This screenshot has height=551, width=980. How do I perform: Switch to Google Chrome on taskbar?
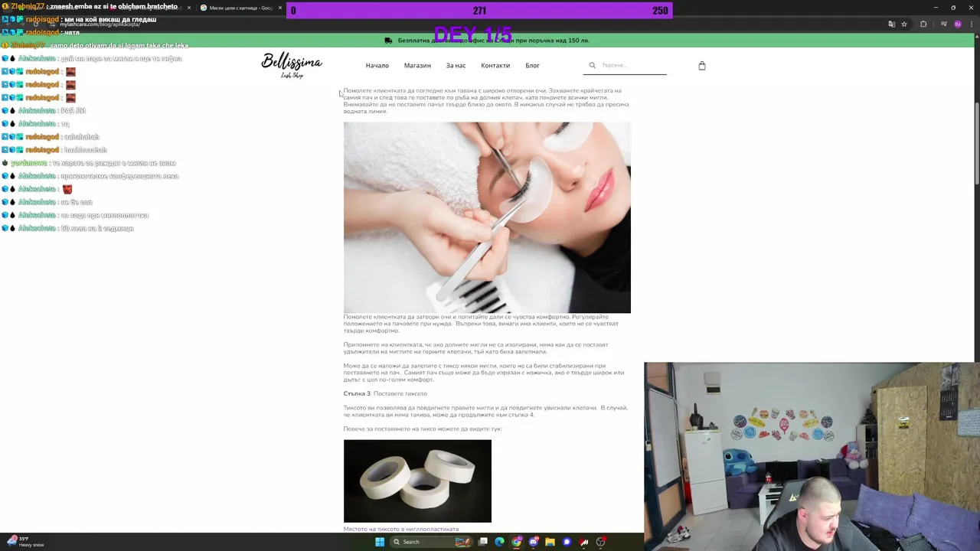click(517, 542)
